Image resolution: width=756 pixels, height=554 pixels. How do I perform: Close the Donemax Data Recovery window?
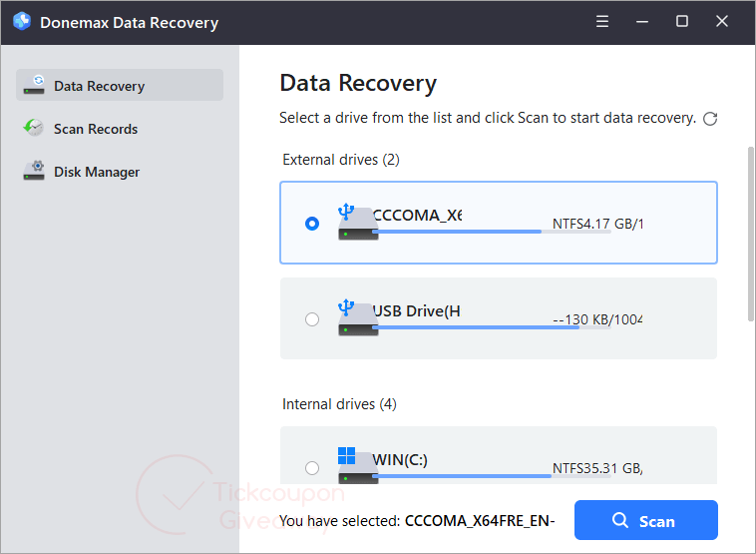pos(722,21)
